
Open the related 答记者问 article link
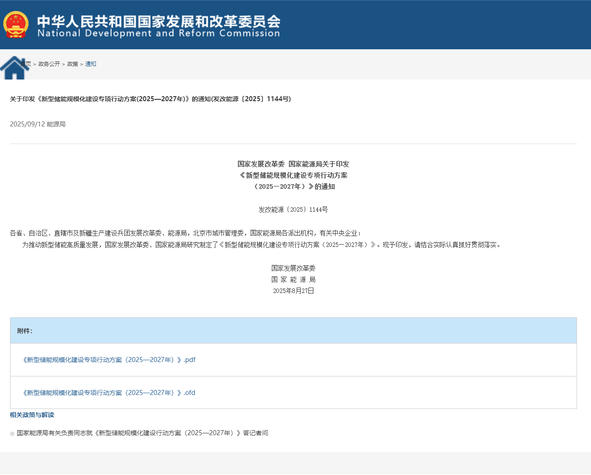(x=142, y=433)
